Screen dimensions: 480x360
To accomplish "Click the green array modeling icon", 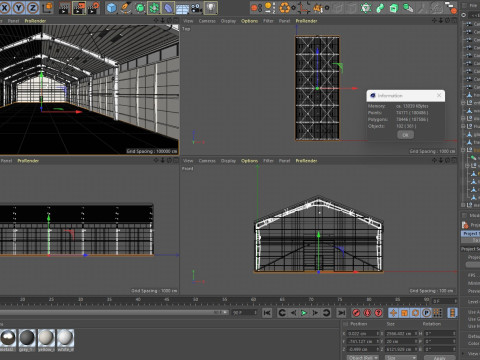I will coord(154,8).
